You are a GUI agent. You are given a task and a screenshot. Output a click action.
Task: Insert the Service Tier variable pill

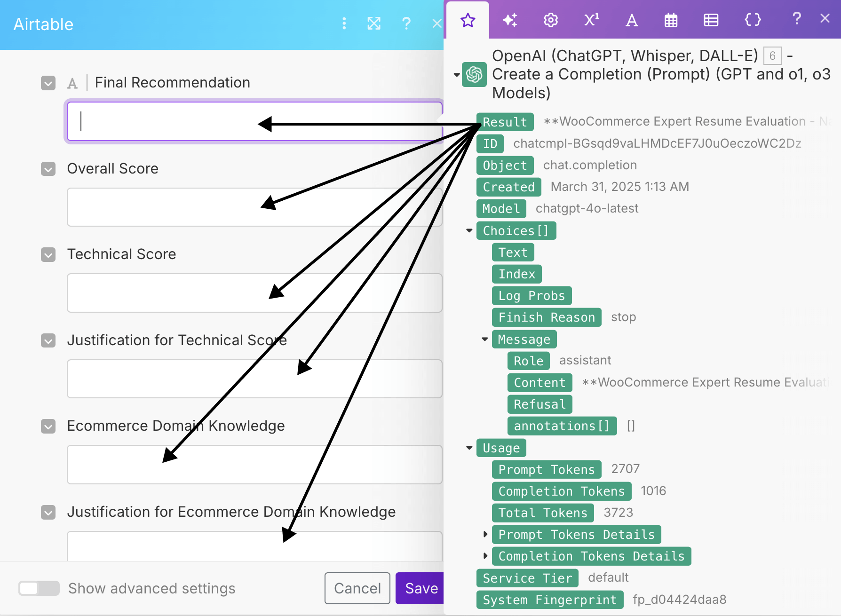(527, 578)
